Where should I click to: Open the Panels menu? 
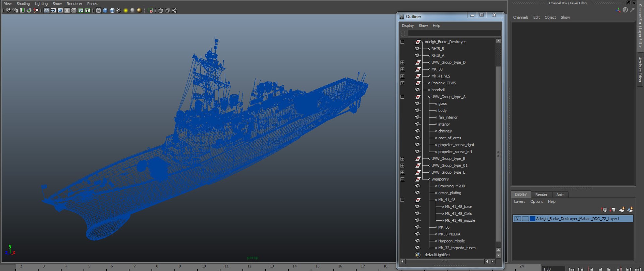[93, 4]
